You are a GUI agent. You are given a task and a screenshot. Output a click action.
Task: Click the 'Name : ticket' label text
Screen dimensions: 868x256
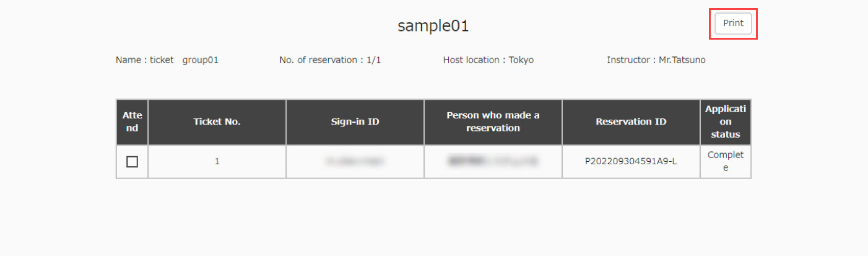click(144, 60)
